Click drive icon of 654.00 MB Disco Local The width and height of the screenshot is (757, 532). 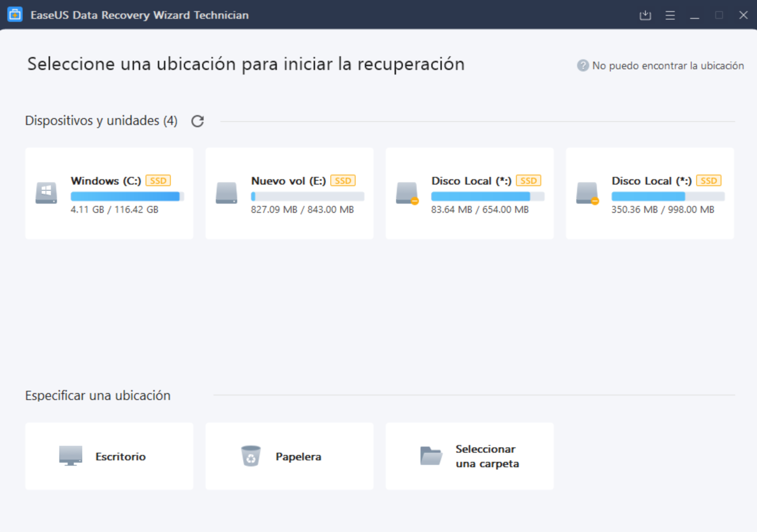407,193
